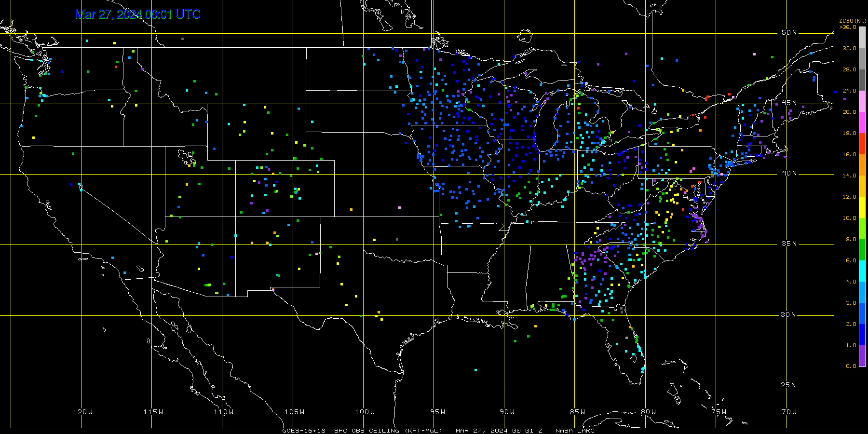
Task: Click the '28.0' legend value
Action: 849,69
